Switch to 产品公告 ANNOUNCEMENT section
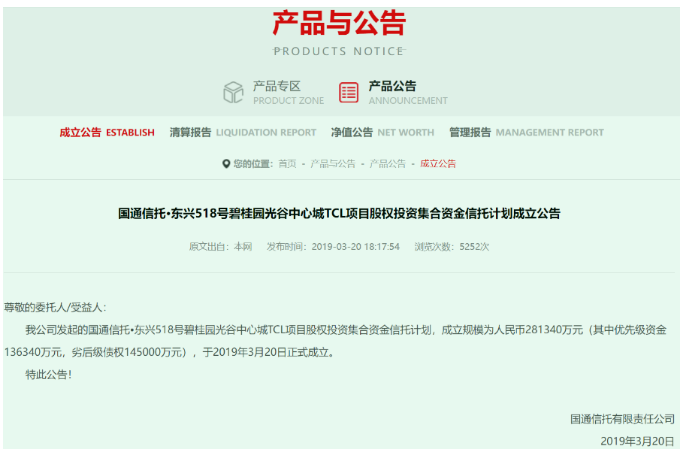The image size is (686, 456). click(408, 92)
